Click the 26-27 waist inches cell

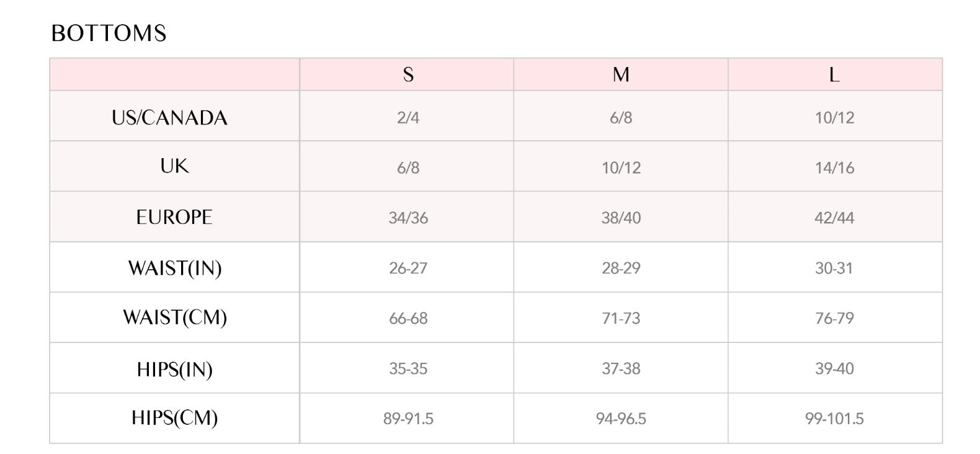(408, 268)
